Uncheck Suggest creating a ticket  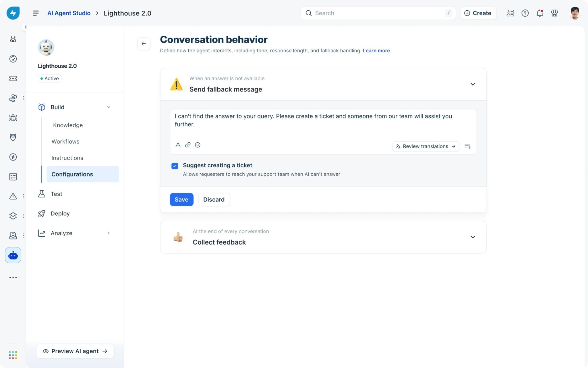point(175,166)
